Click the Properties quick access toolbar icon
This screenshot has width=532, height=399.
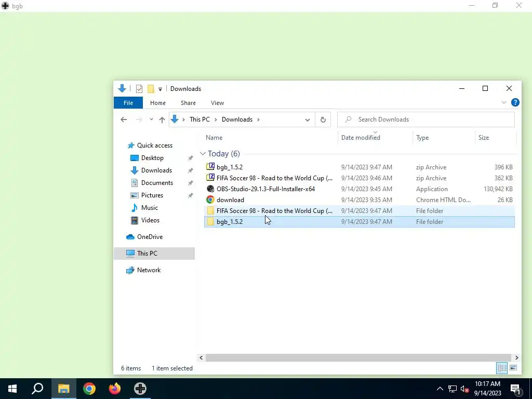click(x=139, y=89)
